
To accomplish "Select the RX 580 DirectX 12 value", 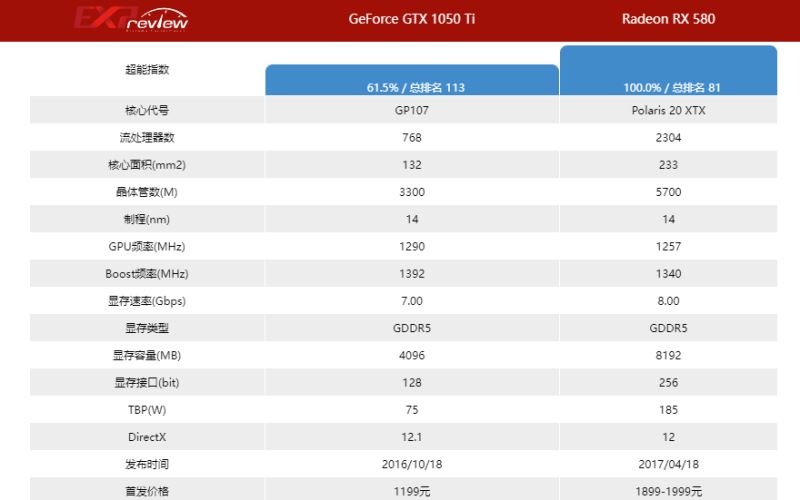I will pyautogui.click(x=668, y=437).
